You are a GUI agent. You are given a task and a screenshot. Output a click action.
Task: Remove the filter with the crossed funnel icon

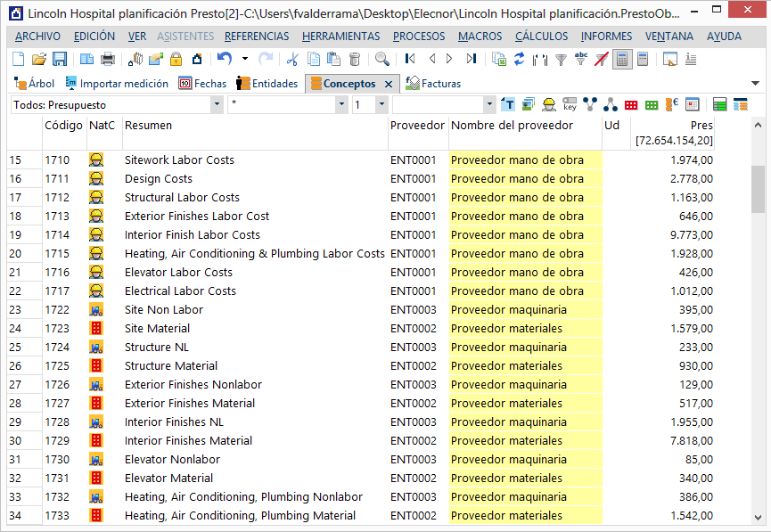602,60
